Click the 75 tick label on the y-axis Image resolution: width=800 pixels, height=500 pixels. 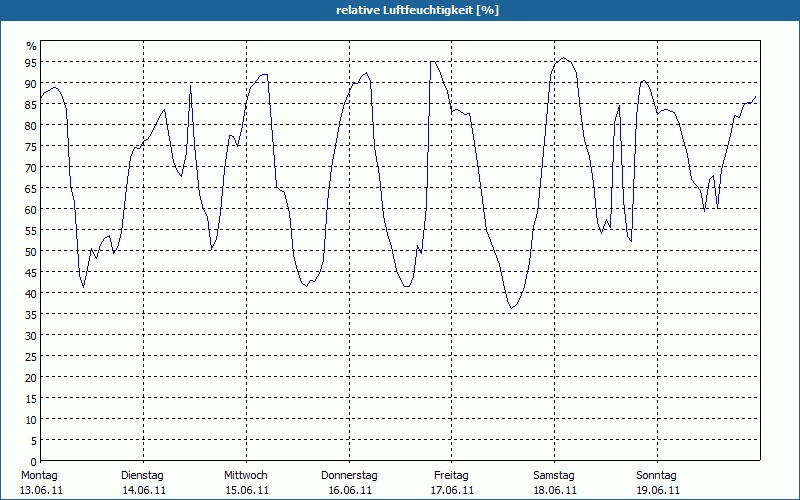pyautogui.click(x=31, y=147)
